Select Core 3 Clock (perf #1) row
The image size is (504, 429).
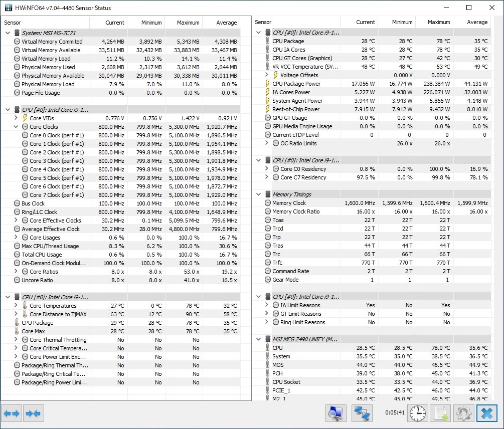[120, 161]
